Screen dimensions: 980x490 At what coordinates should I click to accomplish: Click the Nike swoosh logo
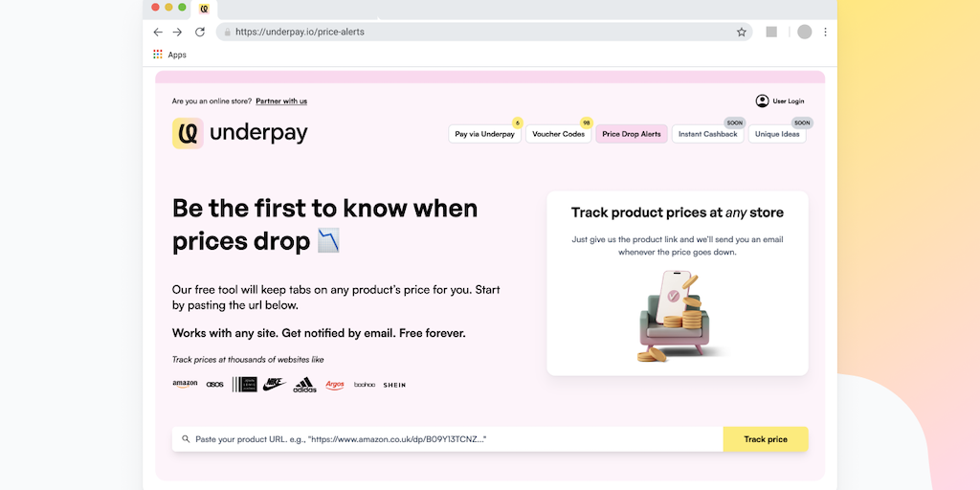pos(275,385)
